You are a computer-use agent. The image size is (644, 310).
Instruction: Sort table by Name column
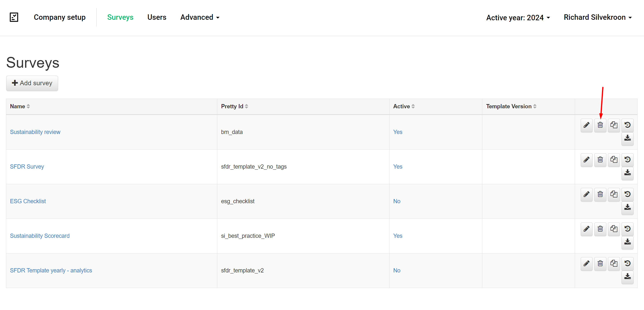pyautogui.click(x=20, y=106)
